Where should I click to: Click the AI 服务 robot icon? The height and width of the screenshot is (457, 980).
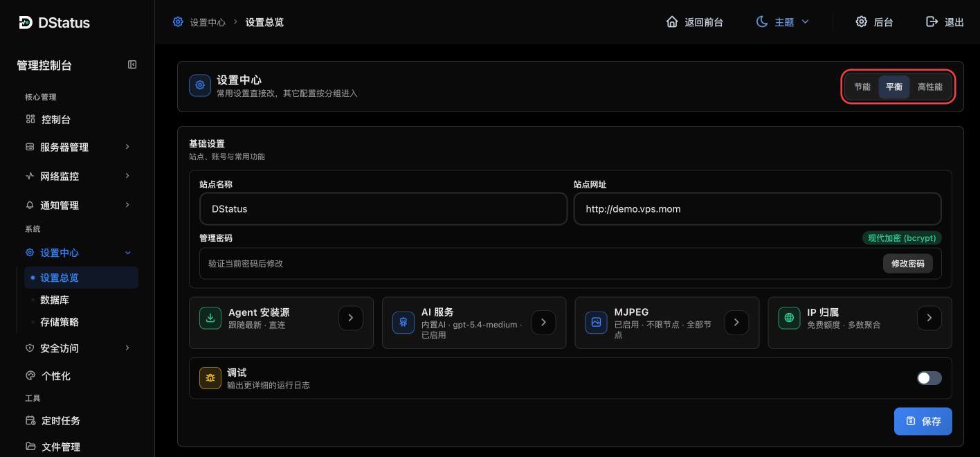point(403,322)
